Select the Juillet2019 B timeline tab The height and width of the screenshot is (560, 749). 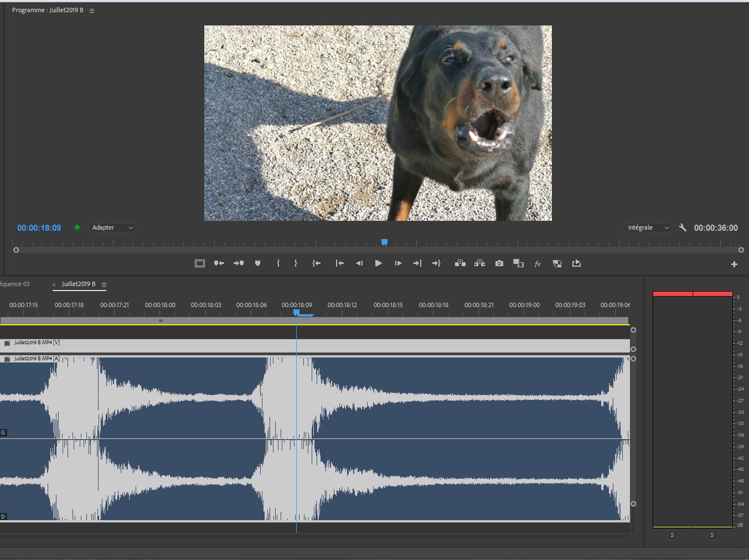79,284
